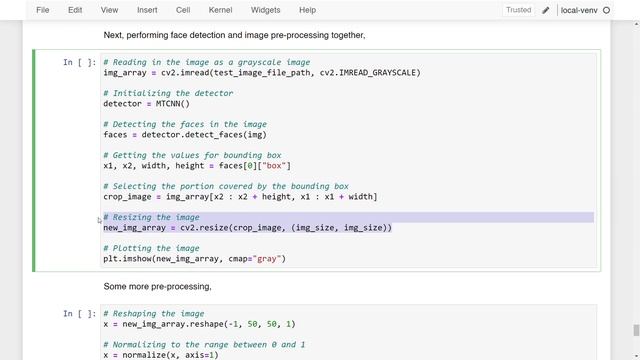Click the 'Some more pre-processing,' markdown text
This screenshot has width=640, height=360.
coord(158,287)
